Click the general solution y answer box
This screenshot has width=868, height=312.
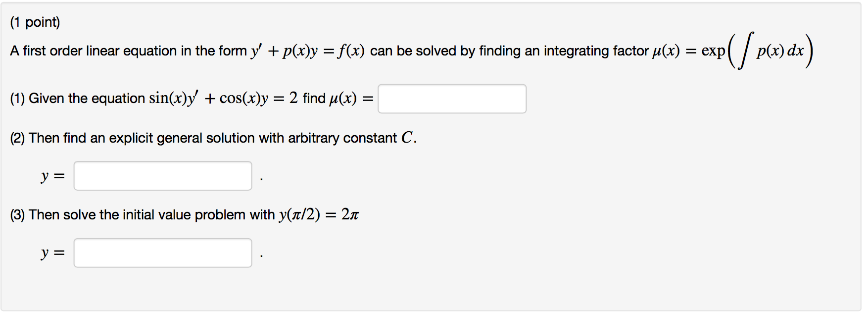click(x=162, y=175)
